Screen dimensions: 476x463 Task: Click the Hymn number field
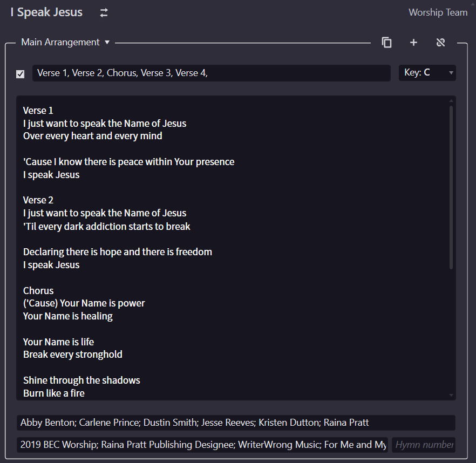(424, 445)
